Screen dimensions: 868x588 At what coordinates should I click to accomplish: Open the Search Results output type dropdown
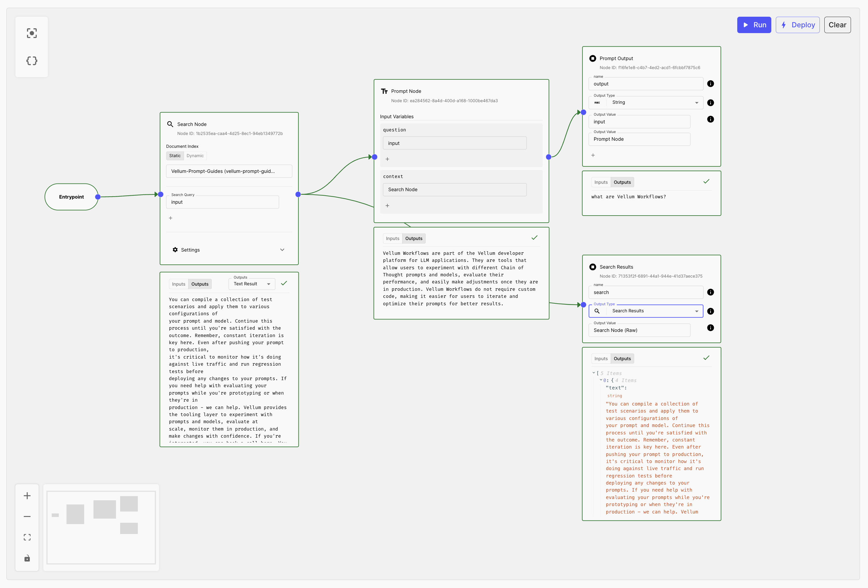pos(646,311)
